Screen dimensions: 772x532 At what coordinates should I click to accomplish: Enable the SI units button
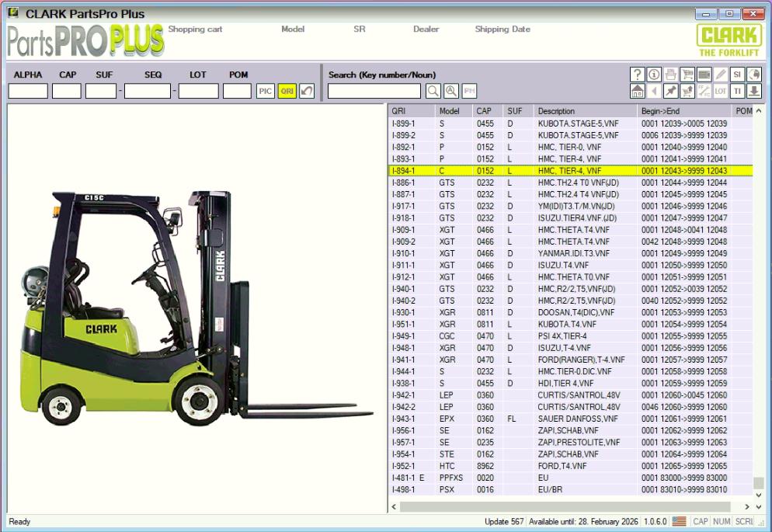(x=738, y=74)
